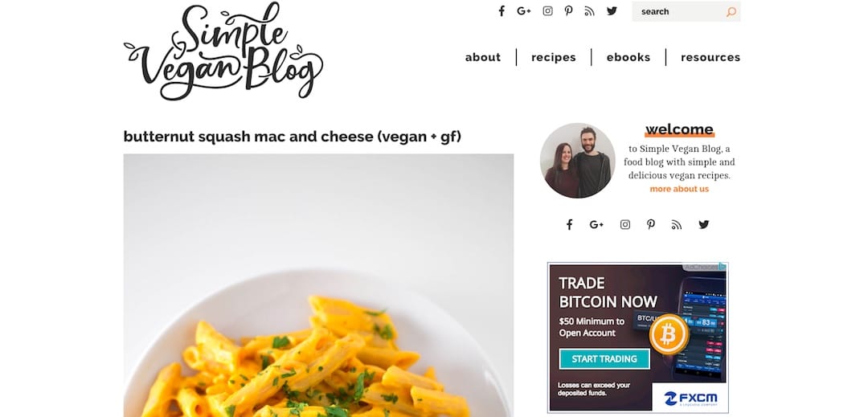The width and height of the screenshot is (868, 417).
Task: Open Instagram icon in top header
Action: pyautogui.click(x=547, y=11)
